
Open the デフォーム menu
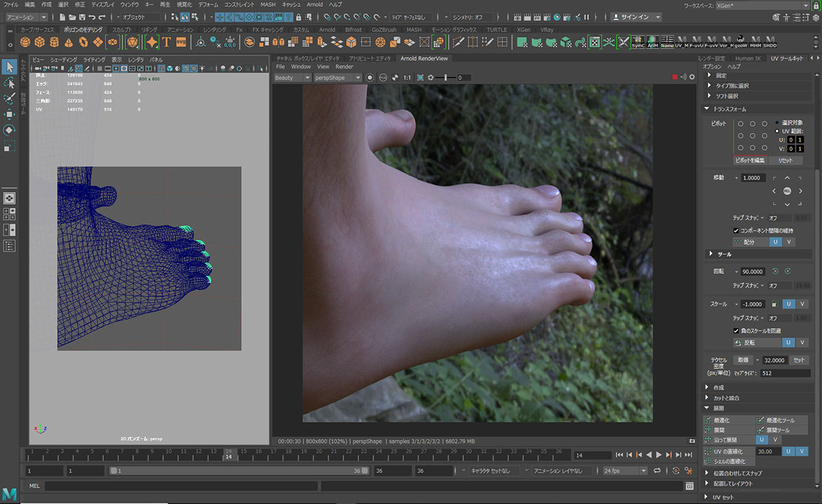(x=208, y=4)
